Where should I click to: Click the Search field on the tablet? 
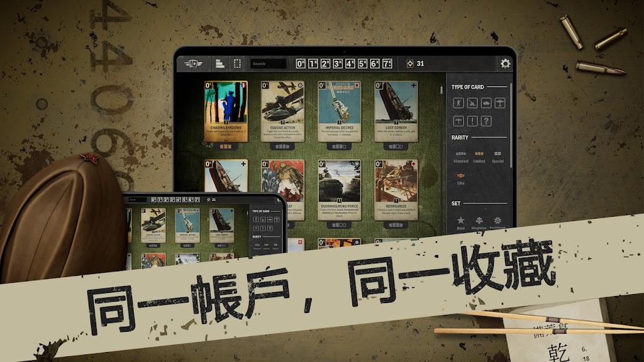[x=268, y=63]
